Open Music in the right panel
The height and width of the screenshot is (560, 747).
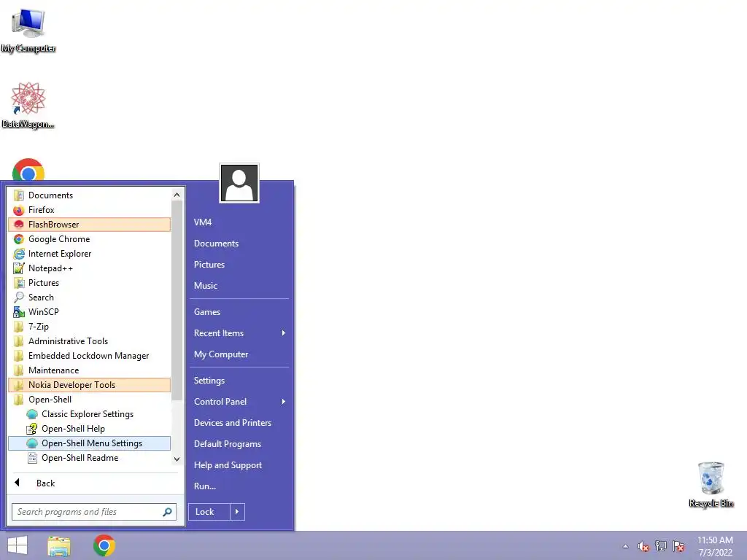coord(239,286)
